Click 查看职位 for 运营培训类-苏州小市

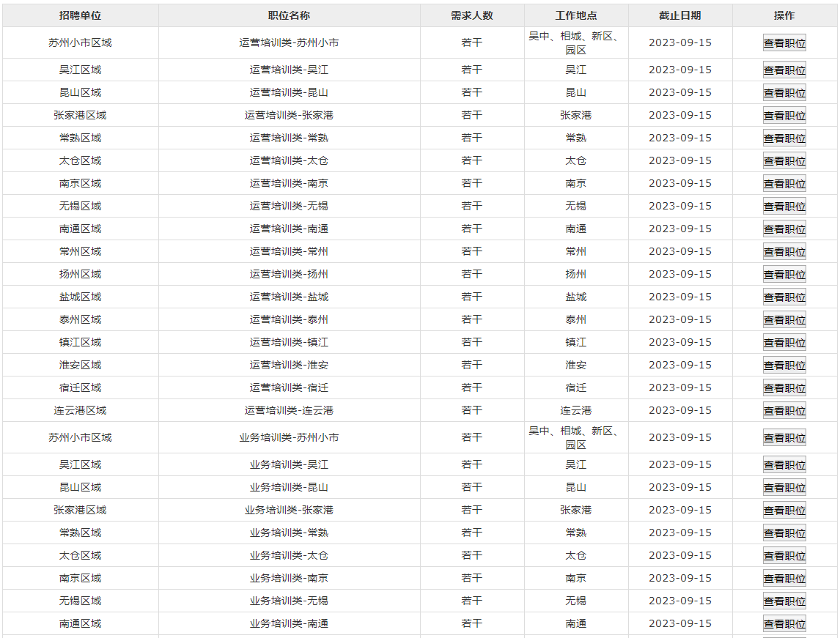pyautogui.click(x=784, y=43)
